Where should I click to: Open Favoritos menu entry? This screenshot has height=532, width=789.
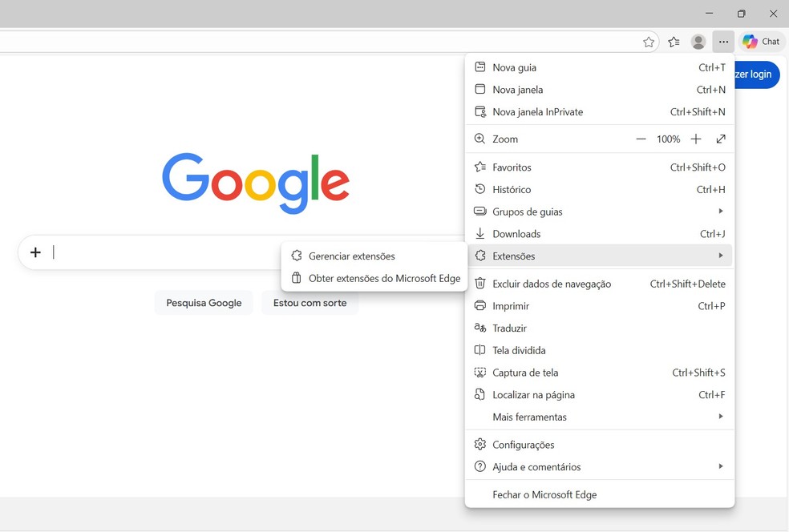(x=600, y=167)
